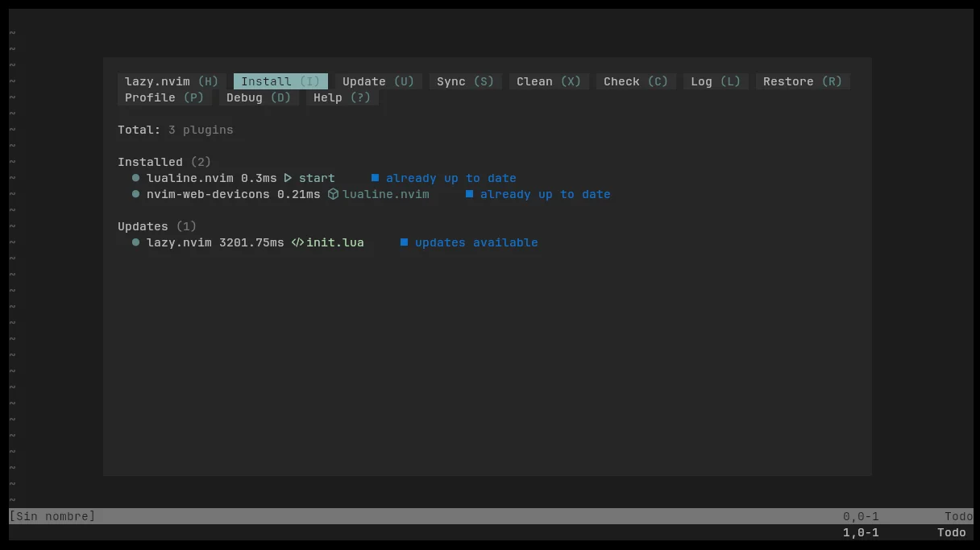Open the Debug (D) tab
This screenshot has height=550, width=980.
[x=259, y=97]
